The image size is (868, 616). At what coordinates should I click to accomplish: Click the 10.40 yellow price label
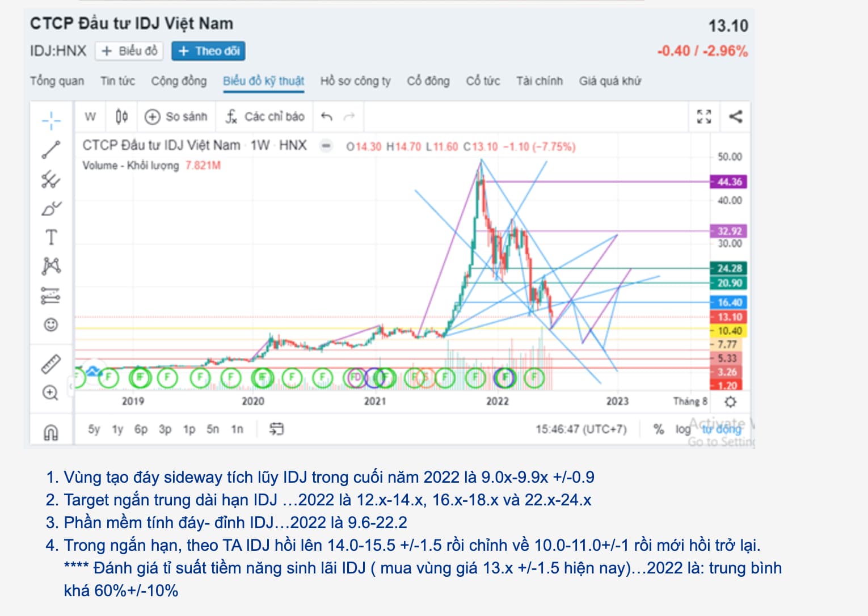pyautogui.click(x=729, y=331)
